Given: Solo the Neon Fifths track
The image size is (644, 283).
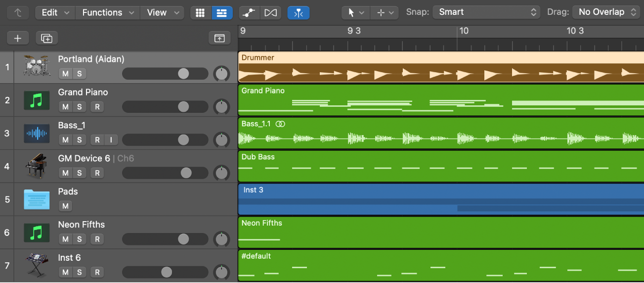Looking at the screenshot, I should 79,239.
